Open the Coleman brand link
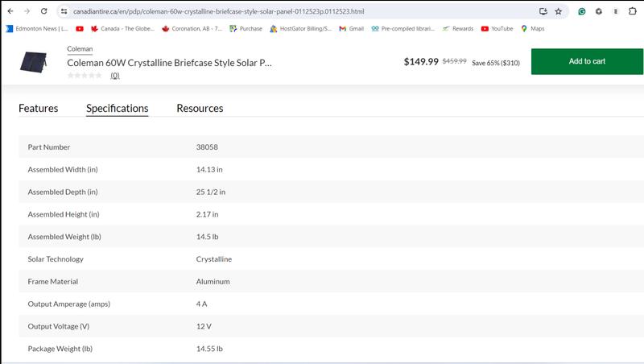 (80, 49)
